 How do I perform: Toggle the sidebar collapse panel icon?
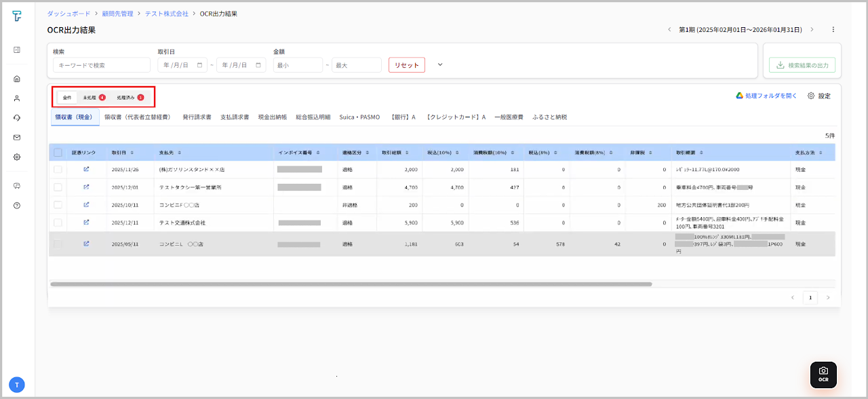(17, 50)
